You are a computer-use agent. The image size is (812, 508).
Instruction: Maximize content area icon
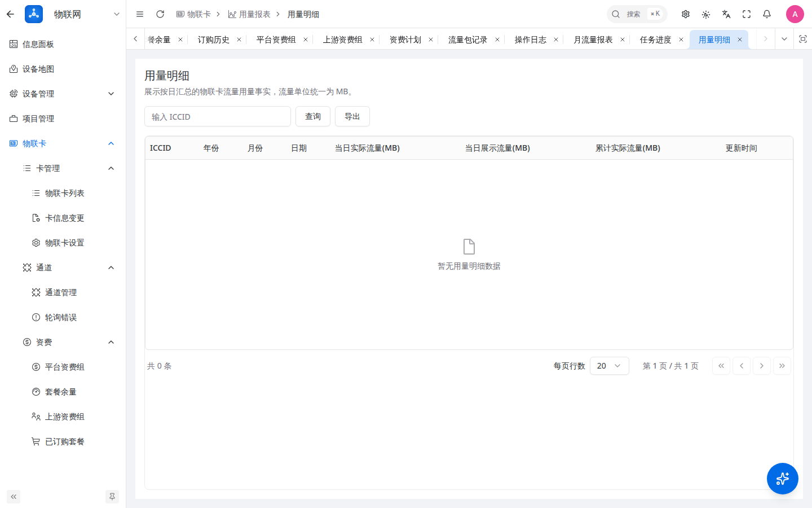point(803,39)
